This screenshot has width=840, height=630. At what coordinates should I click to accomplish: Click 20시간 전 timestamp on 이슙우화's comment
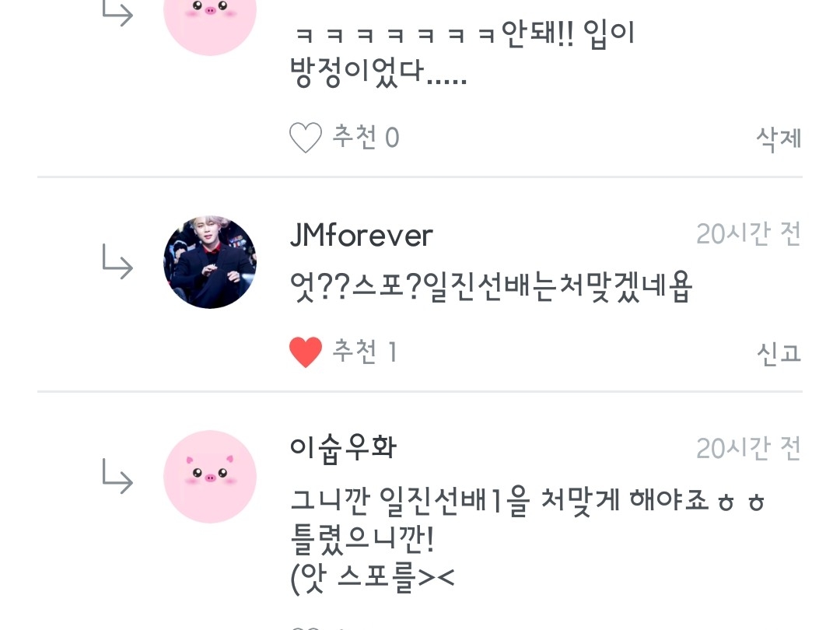[748, 448]
